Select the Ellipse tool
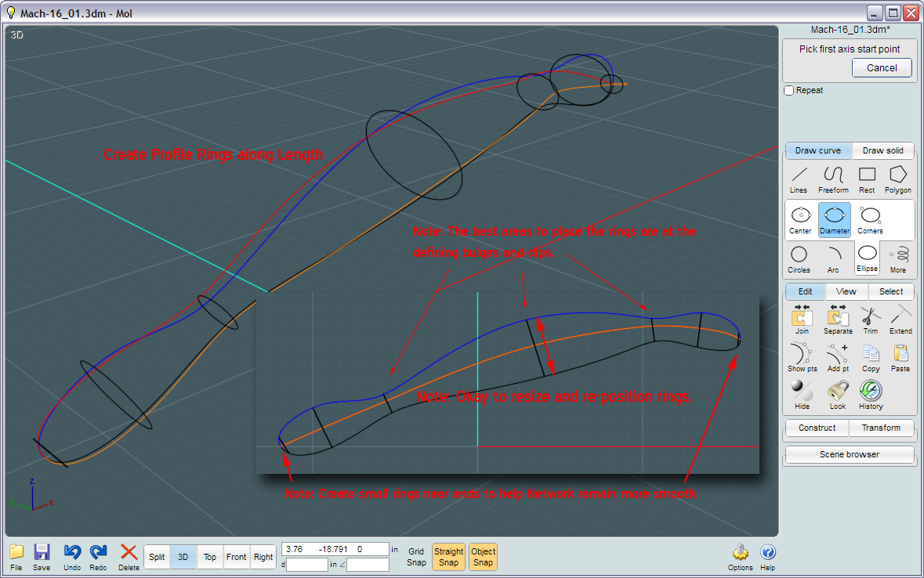Viewport: 924px width, 578px height. (x=867, y=259)
